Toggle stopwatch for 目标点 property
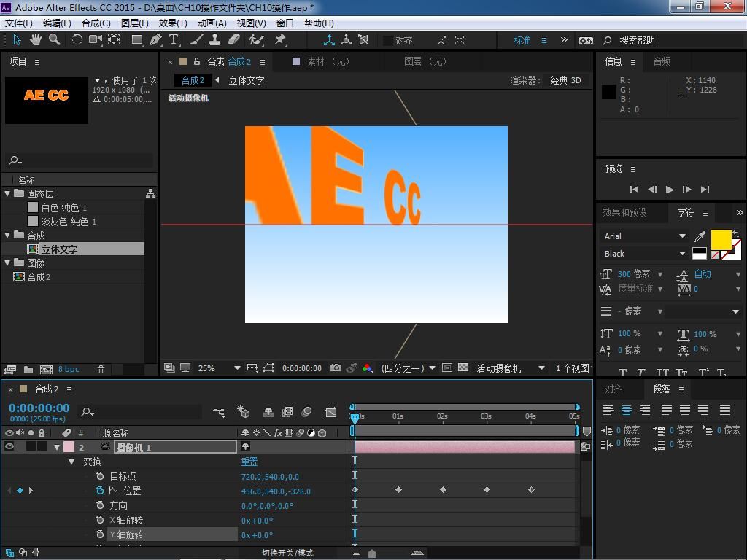 tap(100, 476)
